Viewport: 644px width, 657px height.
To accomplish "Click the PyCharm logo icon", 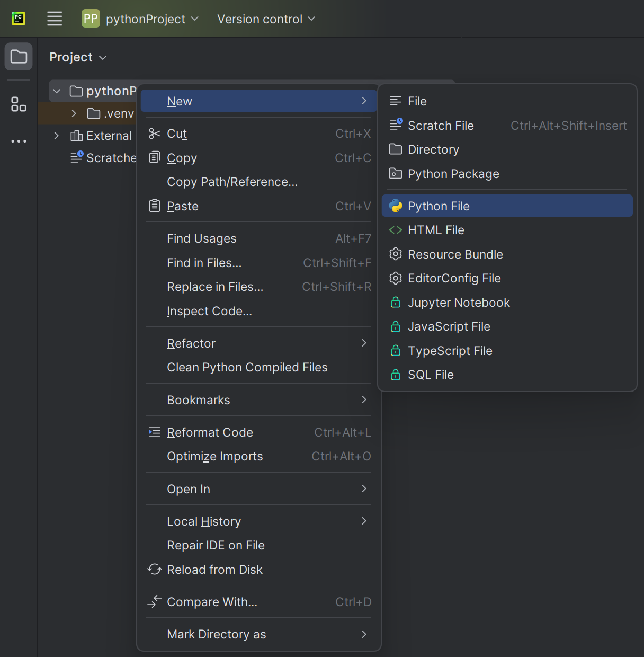I will click(x=19, y=19).
